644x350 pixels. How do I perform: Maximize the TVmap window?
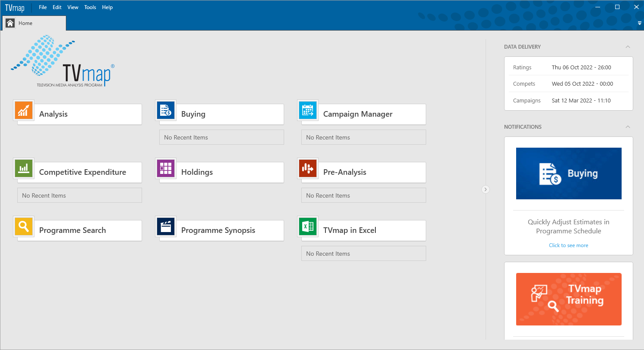point(617,7)
